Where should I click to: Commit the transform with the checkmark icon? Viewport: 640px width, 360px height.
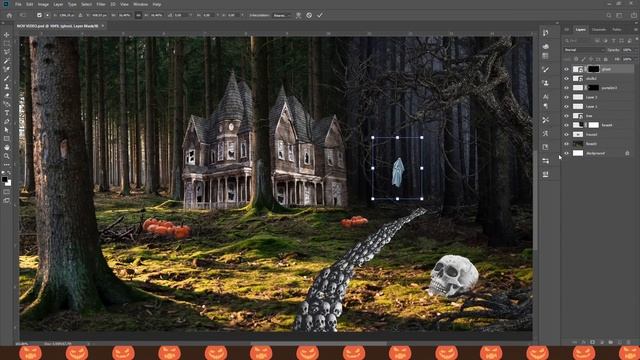coord(320,15)
